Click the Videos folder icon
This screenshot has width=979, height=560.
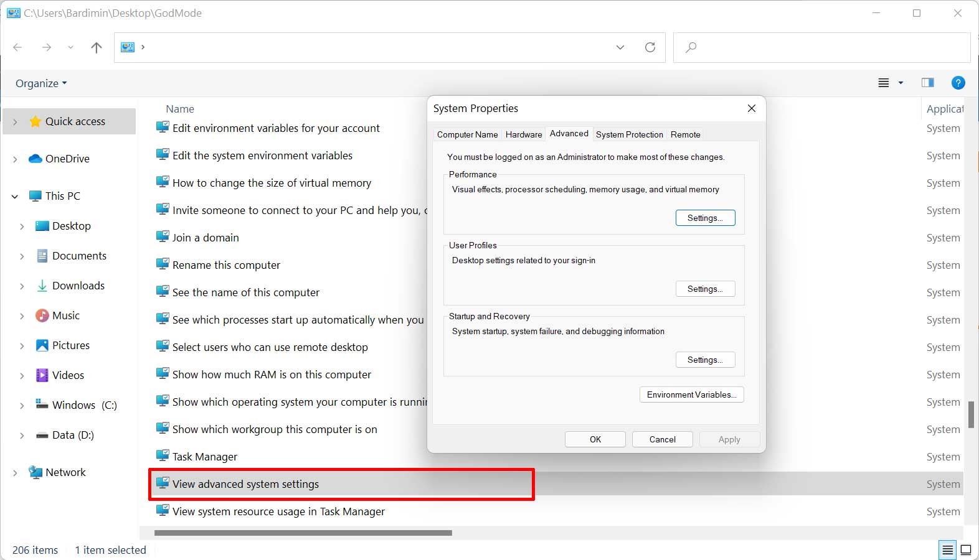(x=42, y=375)
